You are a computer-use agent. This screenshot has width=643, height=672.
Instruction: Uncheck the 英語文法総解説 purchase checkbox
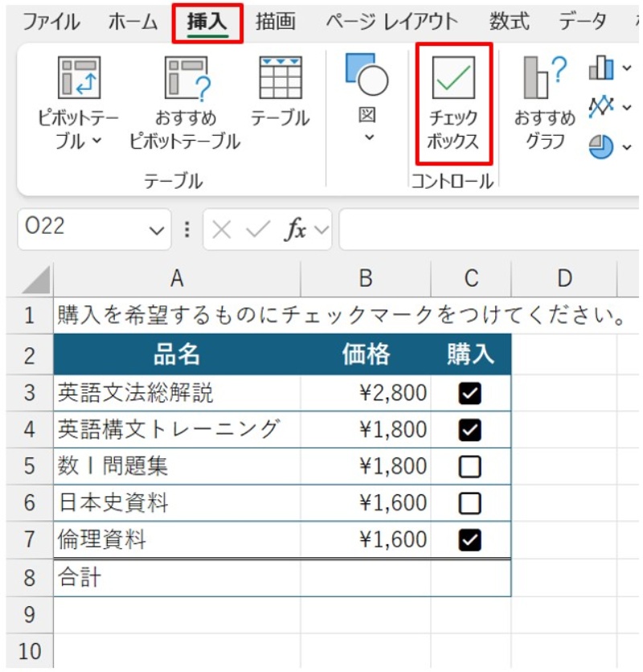point(470,391)
